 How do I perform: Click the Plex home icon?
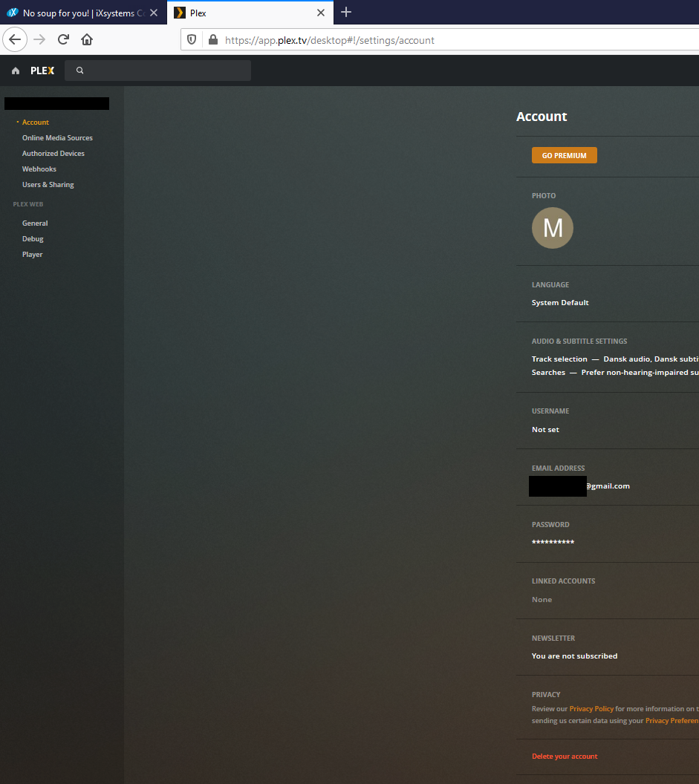tap(16, 71)
